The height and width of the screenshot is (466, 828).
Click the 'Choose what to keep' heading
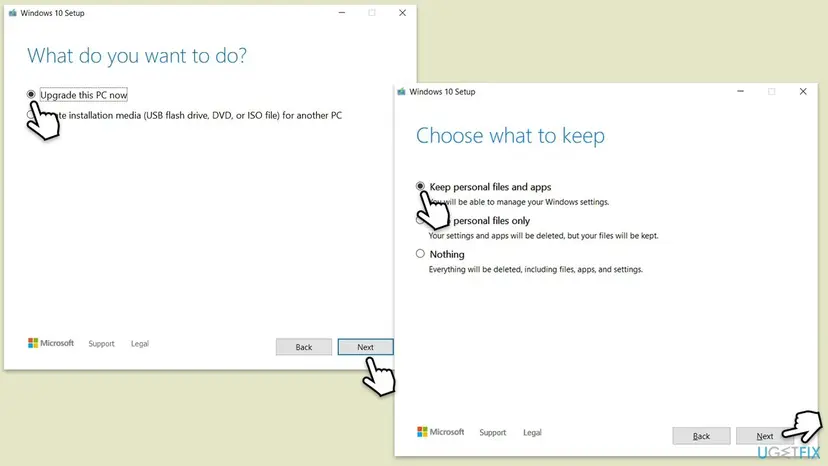click(510, 136)
